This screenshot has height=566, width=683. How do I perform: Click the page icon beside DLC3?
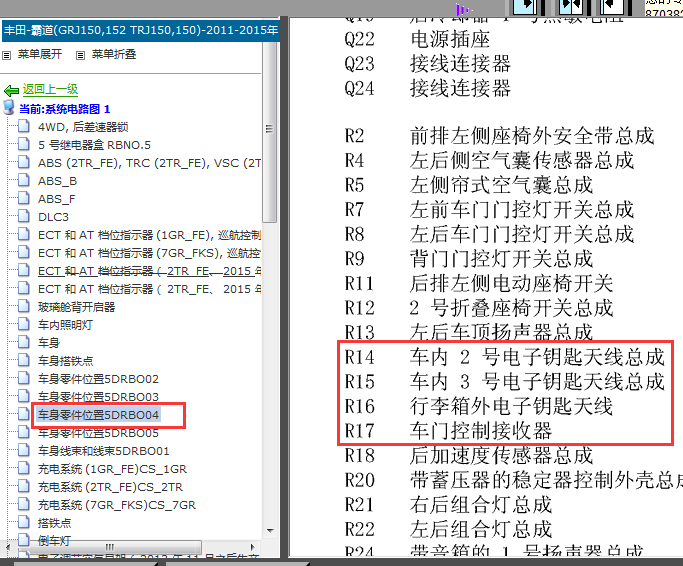(24, 217)
